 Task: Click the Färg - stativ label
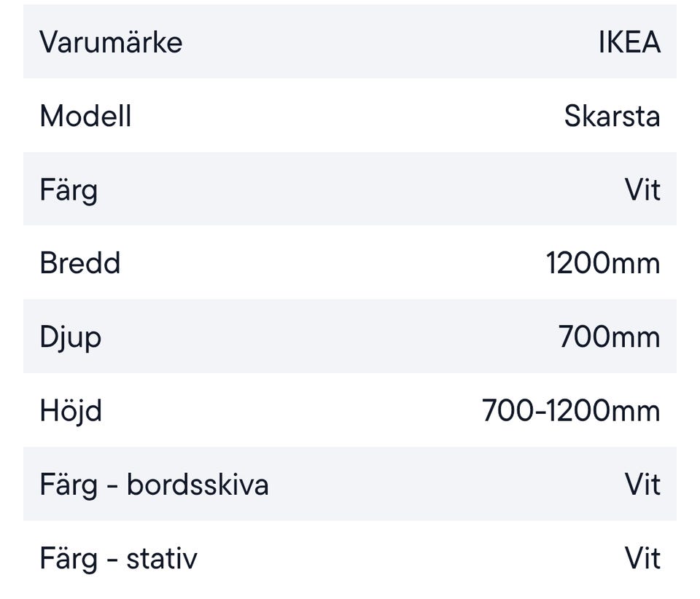point(118,559)
